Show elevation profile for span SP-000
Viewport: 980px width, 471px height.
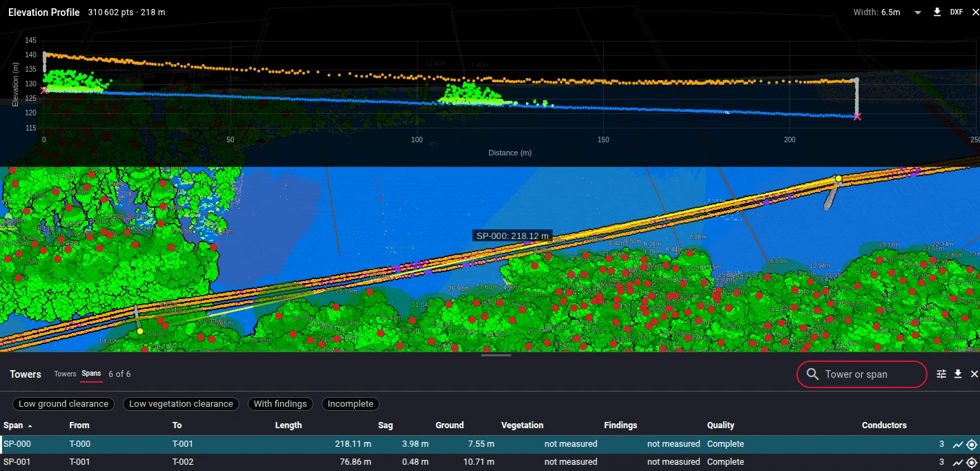click(x=958, y=445)
